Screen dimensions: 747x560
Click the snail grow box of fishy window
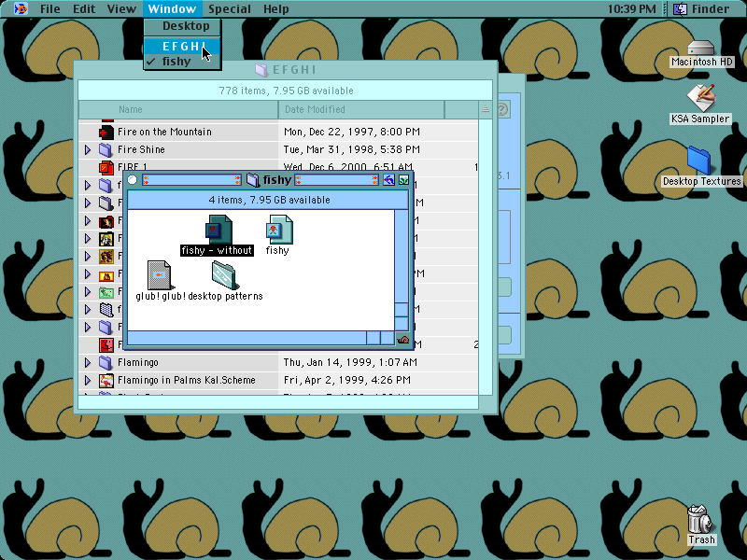(x=403, y=339)
